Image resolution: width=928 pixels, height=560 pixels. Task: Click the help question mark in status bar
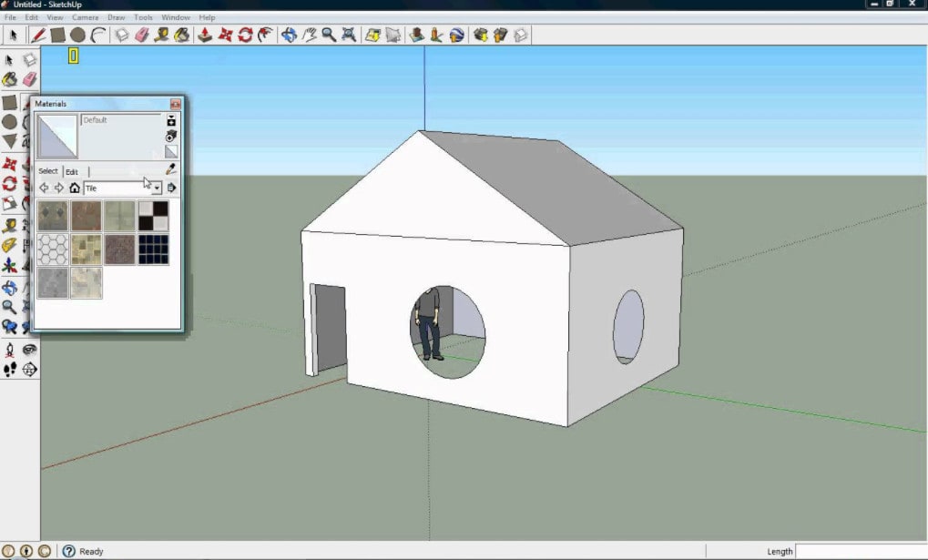pyautogui.click(x=68, y=552)
